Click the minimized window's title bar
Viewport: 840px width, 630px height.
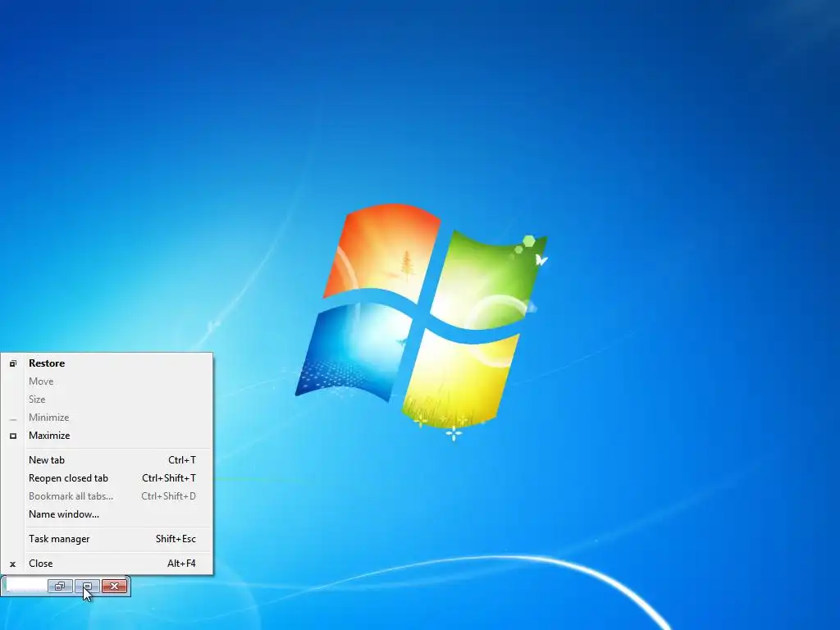(x=25, y=586)
